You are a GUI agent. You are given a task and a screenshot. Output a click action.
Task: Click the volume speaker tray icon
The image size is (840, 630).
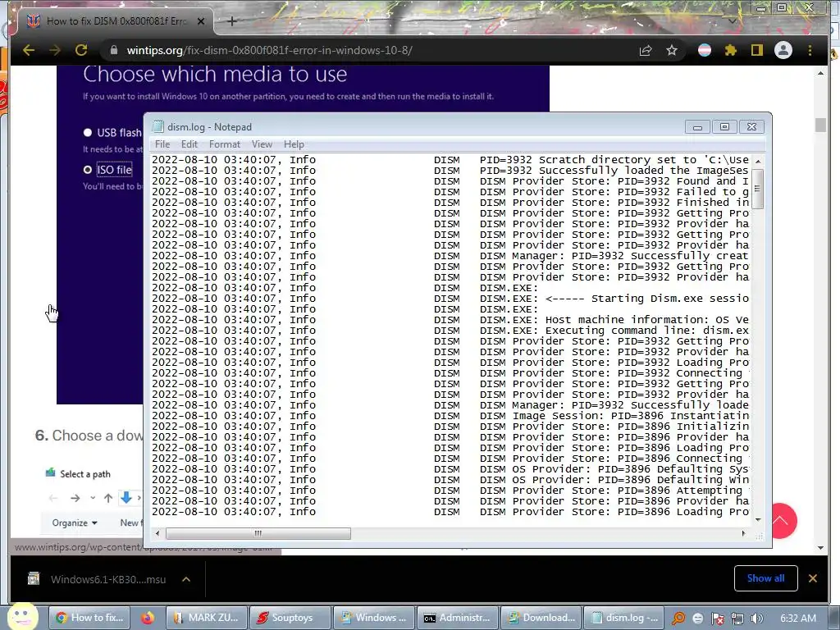point(756,619)
